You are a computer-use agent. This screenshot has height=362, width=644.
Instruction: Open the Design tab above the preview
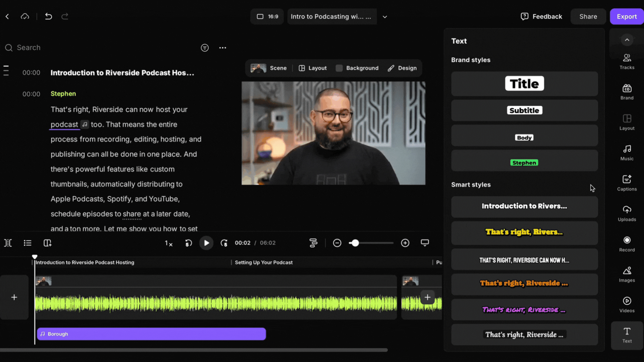coord(402,68)
